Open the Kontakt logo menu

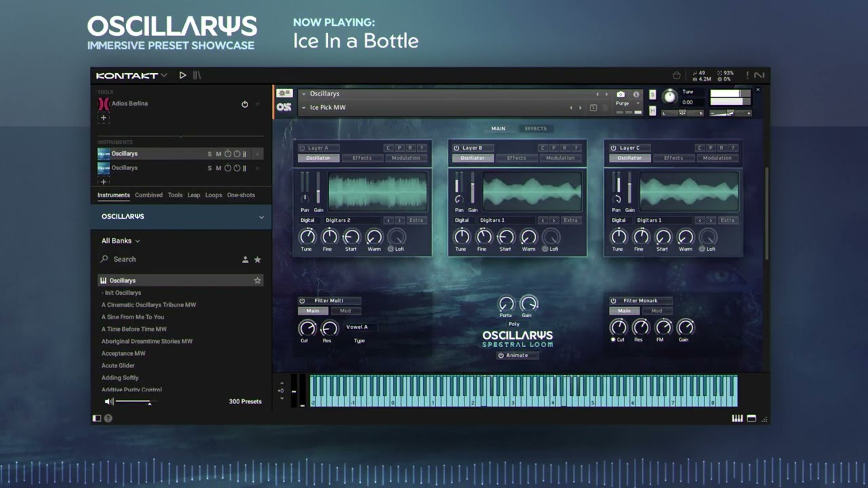pos(131,75)
